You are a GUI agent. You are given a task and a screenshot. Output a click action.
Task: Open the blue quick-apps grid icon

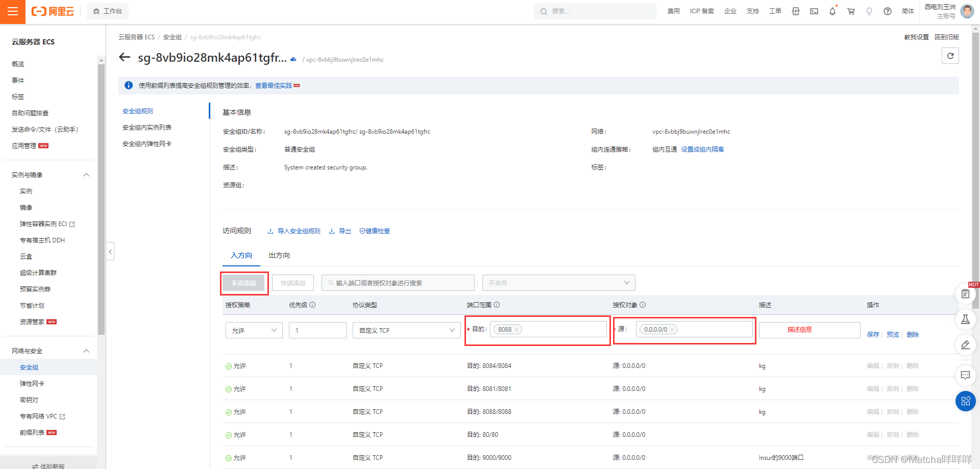click(965, 401)
